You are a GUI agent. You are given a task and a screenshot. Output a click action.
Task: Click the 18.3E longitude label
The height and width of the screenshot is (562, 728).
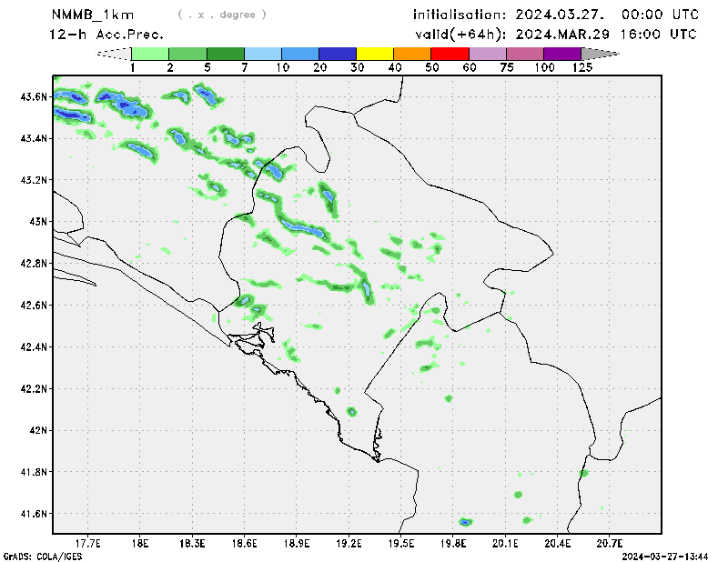192,544
